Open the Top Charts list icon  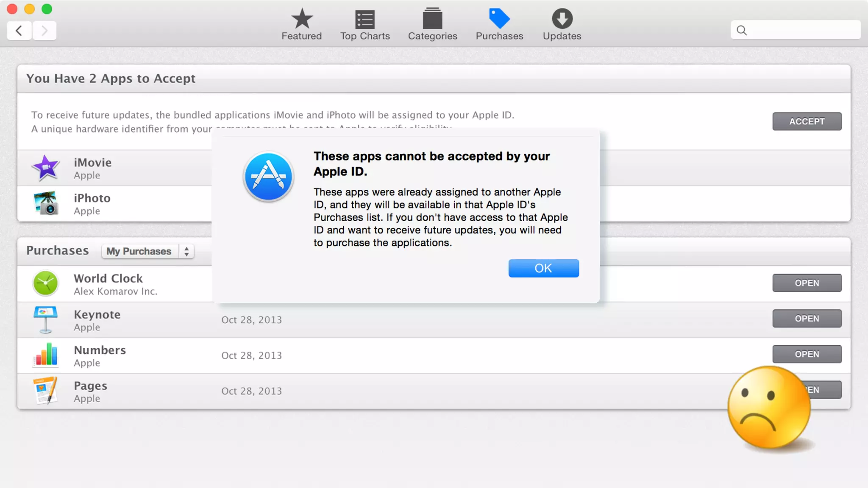pos(364,25)
